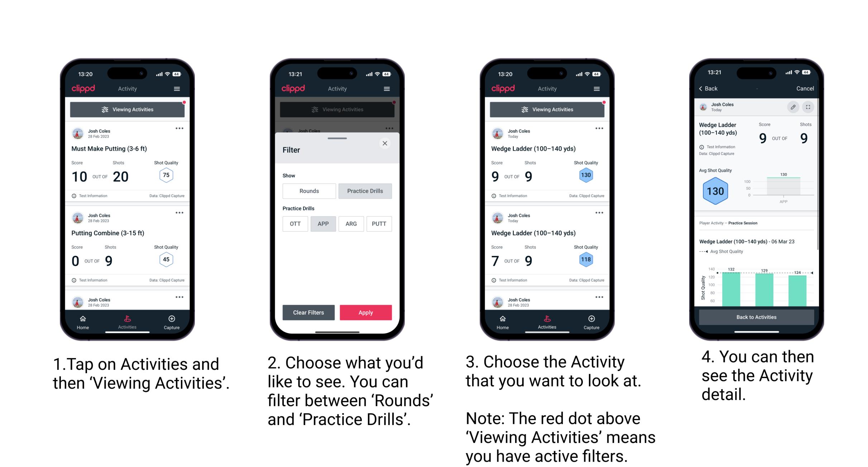Screen dimensions: 868x467
Task: Select the Rounds filter toggle
Action: click(x=308, y=191)
